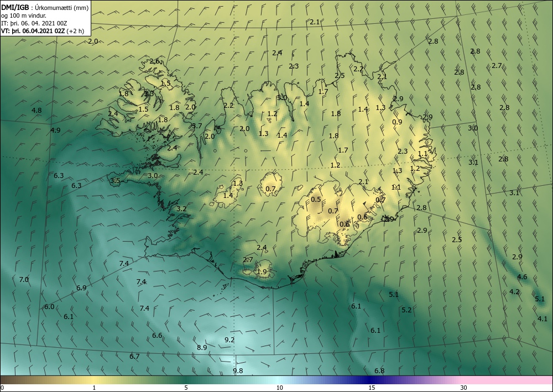Select the color scale label 10
Image resolution: width=553 pixels, height=392 pixels.
point(279,388)
